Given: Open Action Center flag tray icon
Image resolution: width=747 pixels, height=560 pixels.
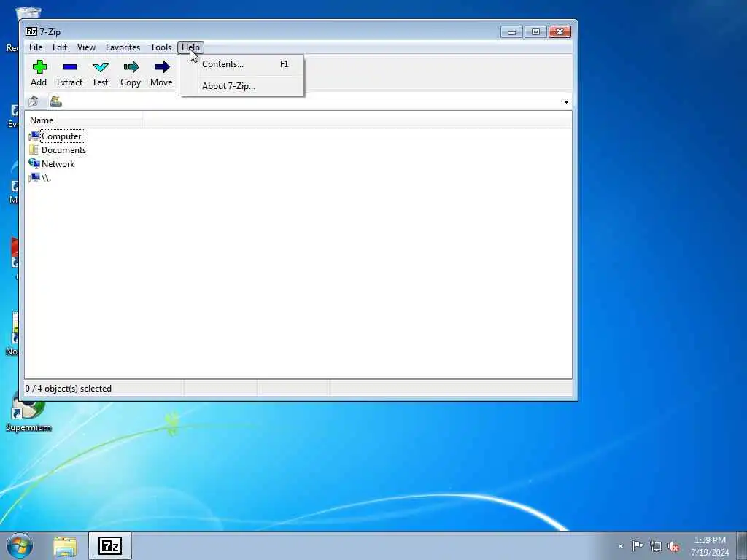Looking at the screenshot, I should pyautogui.click(x=638, y=545).
